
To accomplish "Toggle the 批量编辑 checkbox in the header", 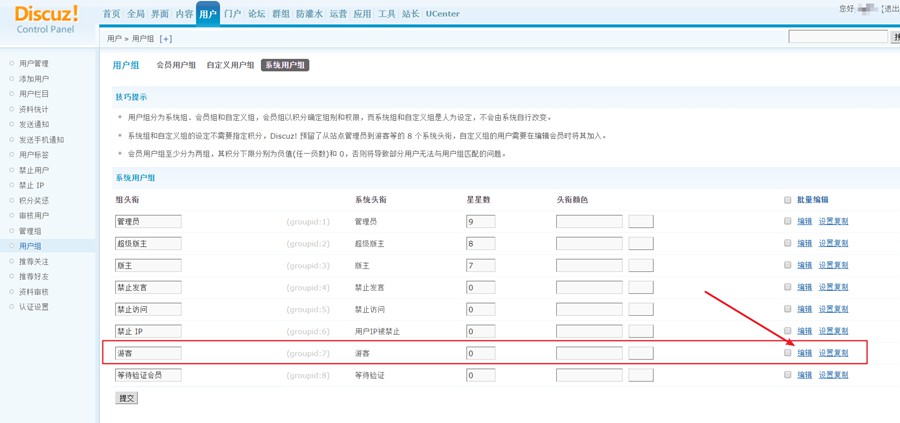I will (x=788, y=200).
